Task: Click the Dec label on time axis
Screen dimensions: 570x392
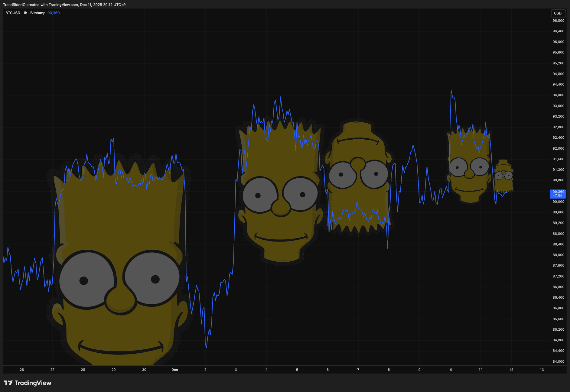Action: 174,370
